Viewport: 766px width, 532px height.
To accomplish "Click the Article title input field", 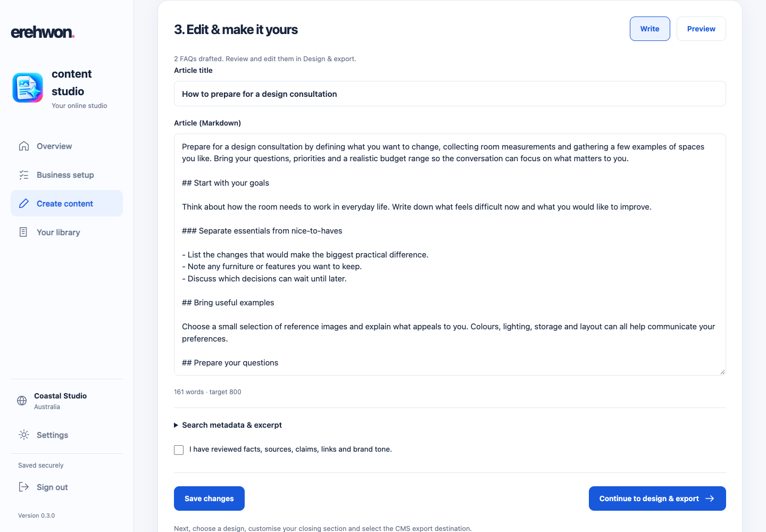I will [450, 94].
